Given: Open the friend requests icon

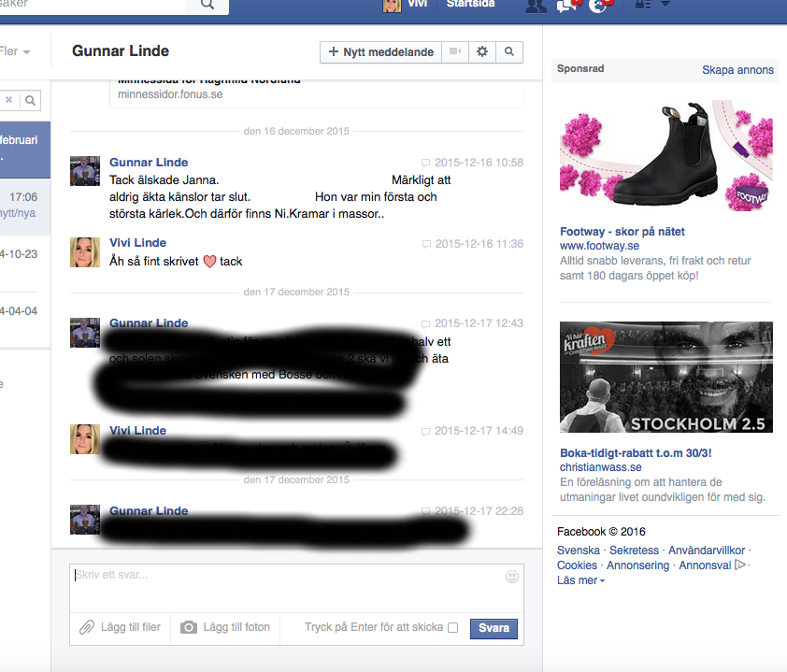Looking at the screenshot, I should pyautogui.click(x=535, y=6).
